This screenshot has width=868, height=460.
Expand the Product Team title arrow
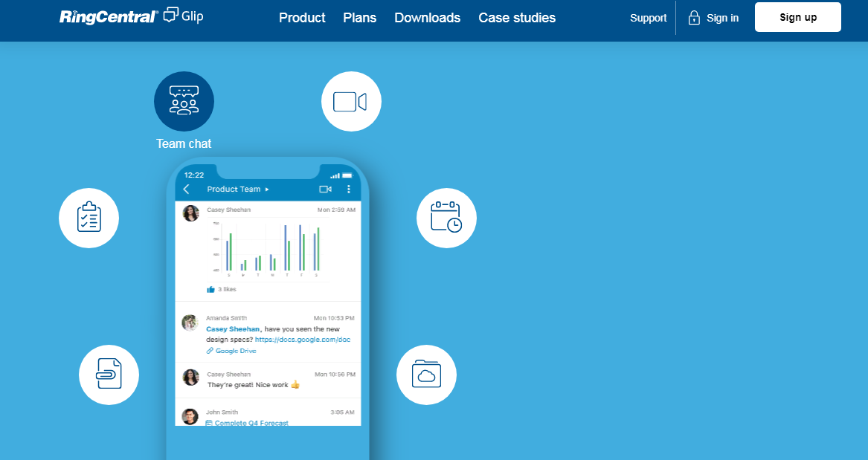click(x=267, y=189)
